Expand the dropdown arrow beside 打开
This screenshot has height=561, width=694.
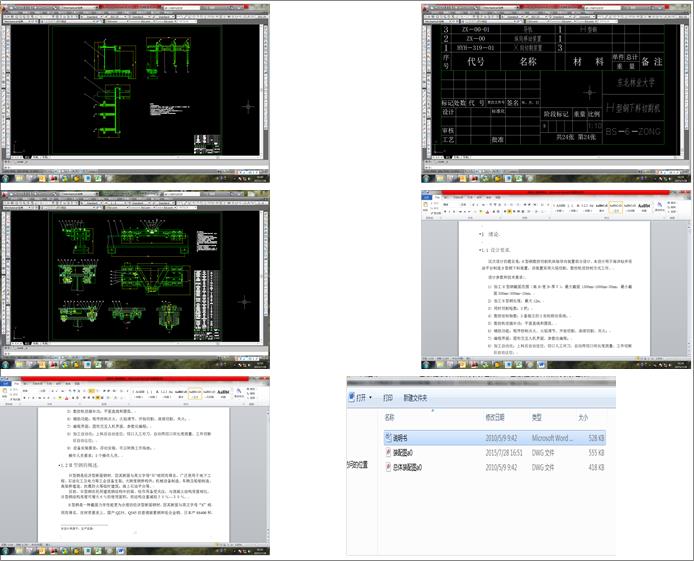371,397
